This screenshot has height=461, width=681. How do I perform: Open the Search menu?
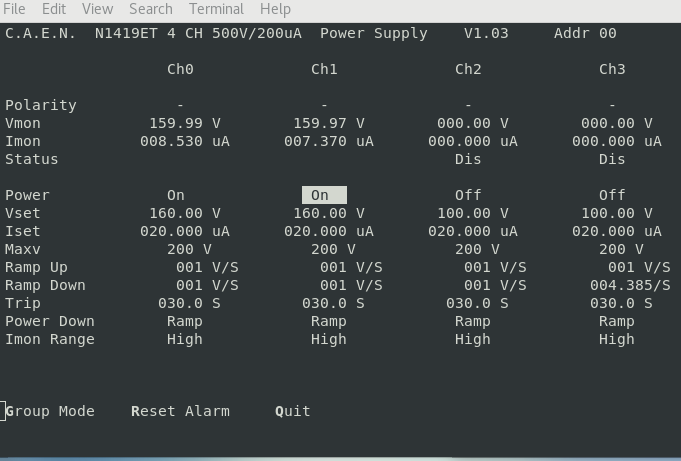[x=150, y=9]
